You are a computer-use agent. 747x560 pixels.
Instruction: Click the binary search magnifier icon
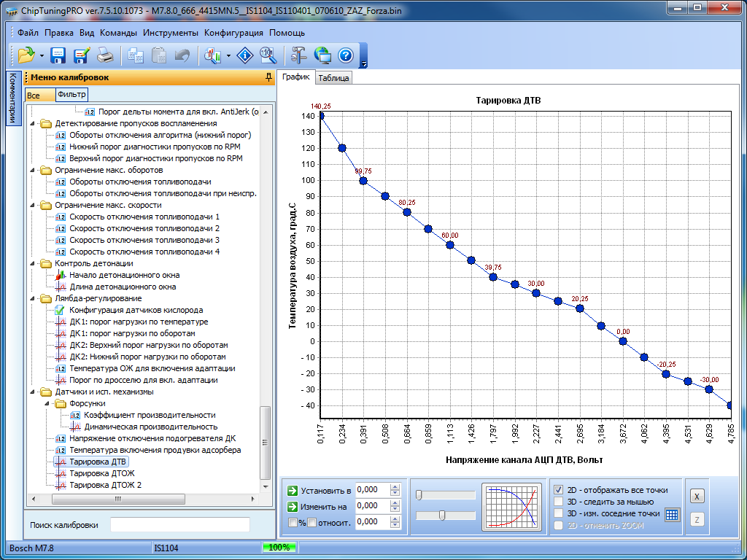coord(268,55)
